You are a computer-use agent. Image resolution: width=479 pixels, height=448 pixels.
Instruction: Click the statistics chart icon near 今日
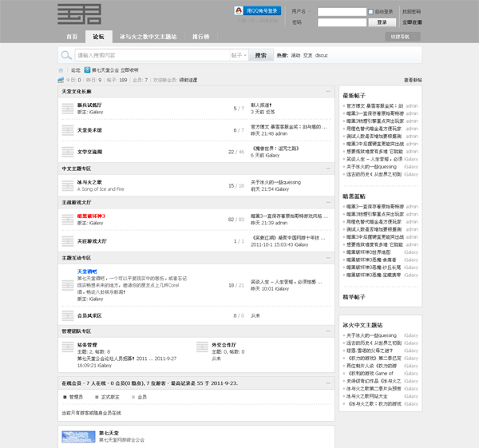click(61, 80)
